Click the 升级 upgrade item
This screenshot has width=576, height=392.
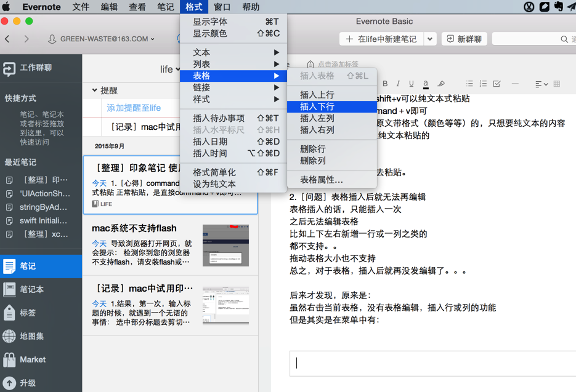[x=41, y=383]
